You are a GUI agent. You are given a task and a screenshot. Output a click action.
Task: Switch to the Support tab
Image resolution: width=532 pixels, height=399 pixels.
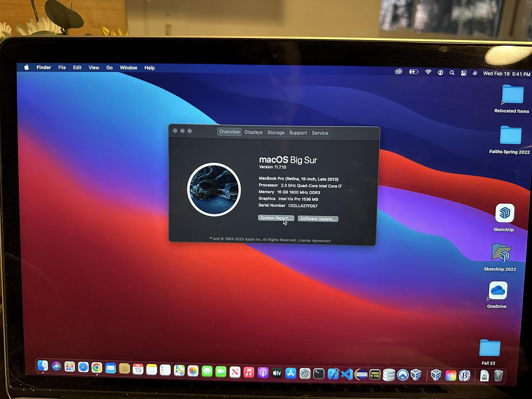coord(298,133)
